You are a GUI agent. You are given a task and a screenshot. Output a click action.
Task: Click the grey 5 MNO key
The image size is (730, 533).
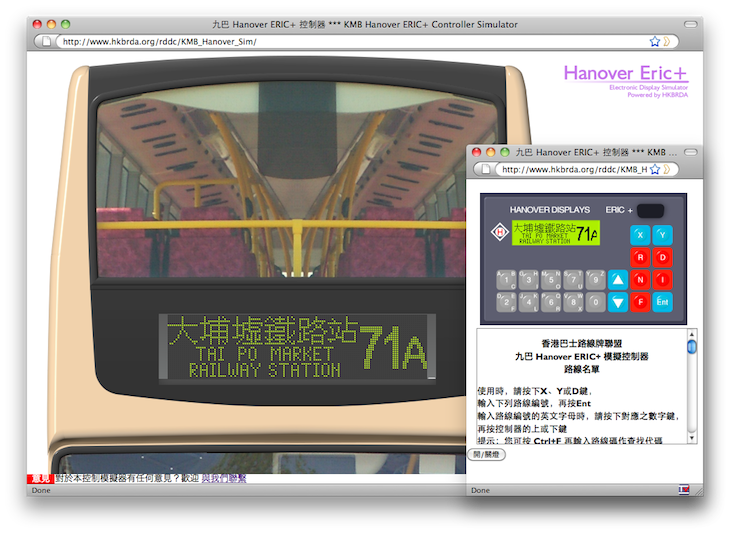coord(551,280)
